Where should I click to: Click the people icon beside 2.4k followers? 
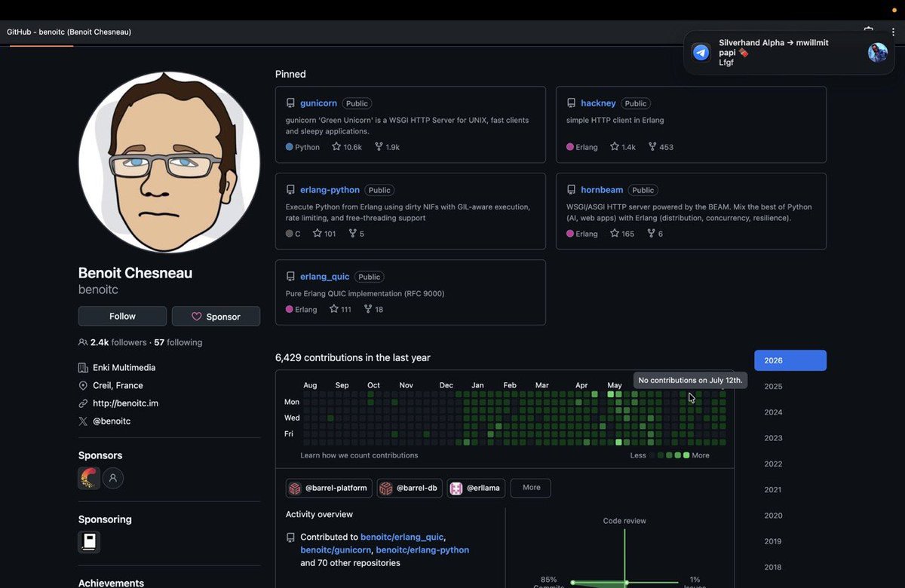tap(83, 342)
